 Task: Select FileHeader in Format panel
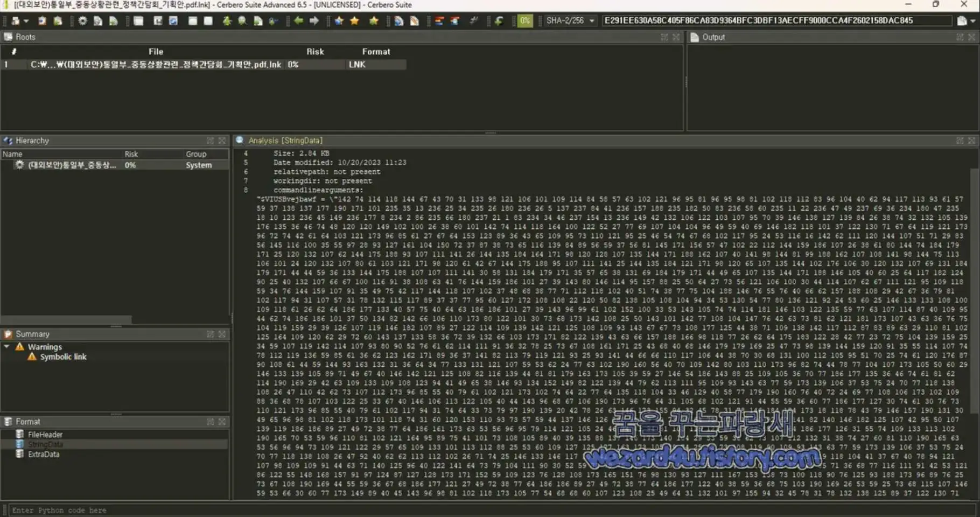pos(45,434)
